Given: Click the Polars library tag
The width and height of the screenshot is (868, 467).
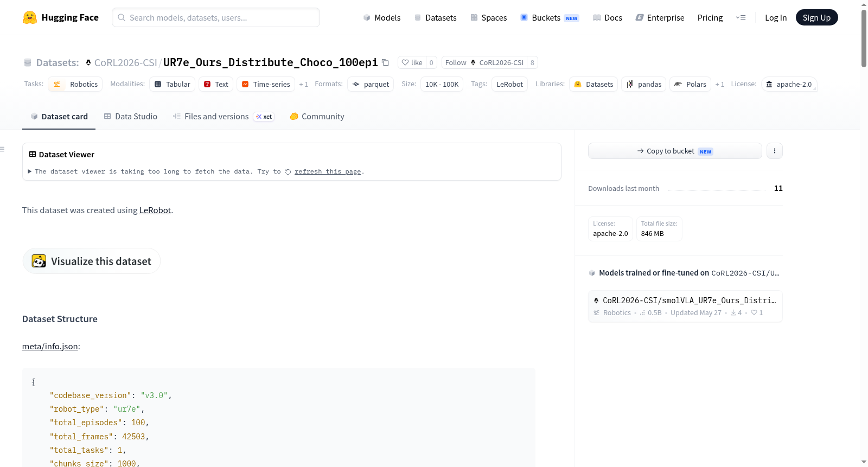Looking at the screenshot, I should pyautogui.click(x=691, y=84).
